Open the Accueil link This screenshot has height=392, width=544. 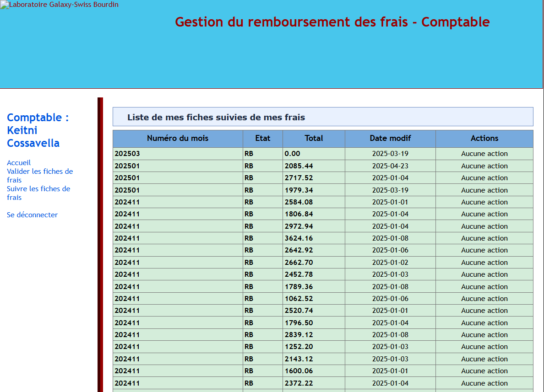pos(19,162)
